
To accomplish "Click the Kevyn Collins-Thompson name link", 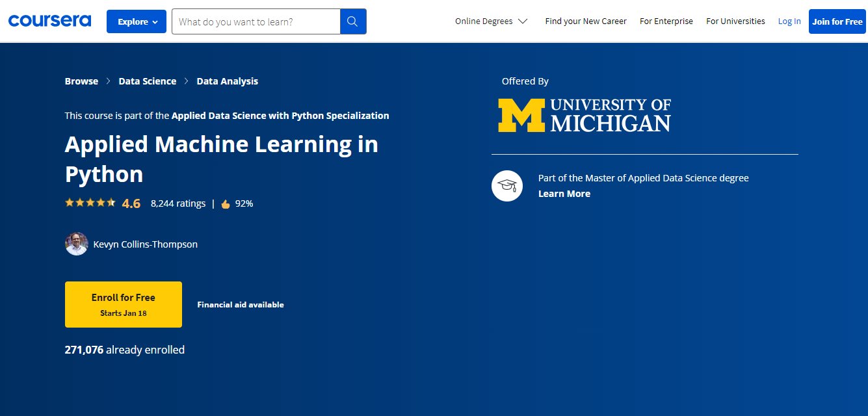I will pyautogui.click(x=146, y=244).
